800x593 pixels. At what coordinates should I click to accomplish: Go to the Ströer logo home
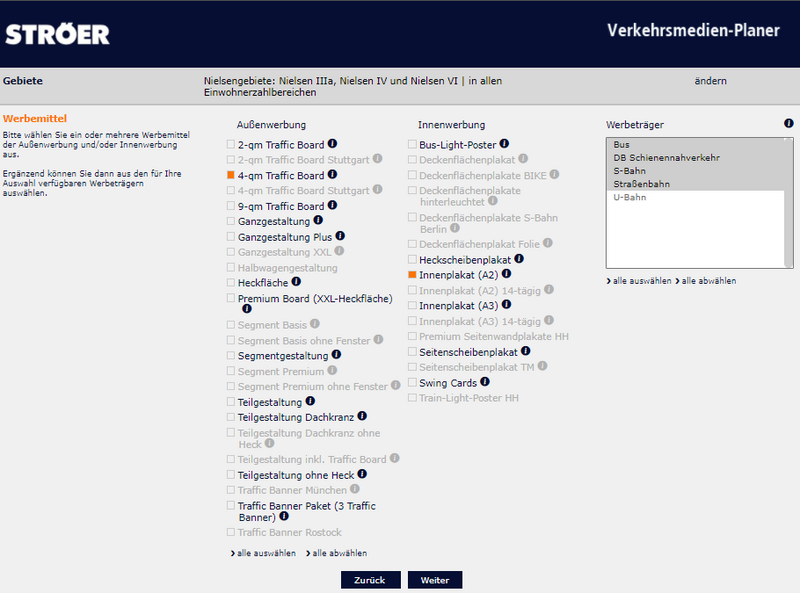[58, 35]
